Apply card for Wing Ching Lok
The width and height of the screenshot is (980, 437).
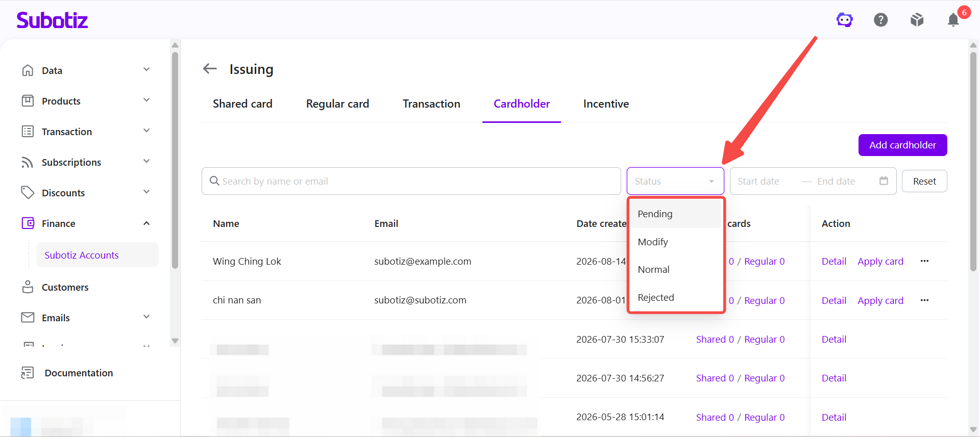[880, 261]
